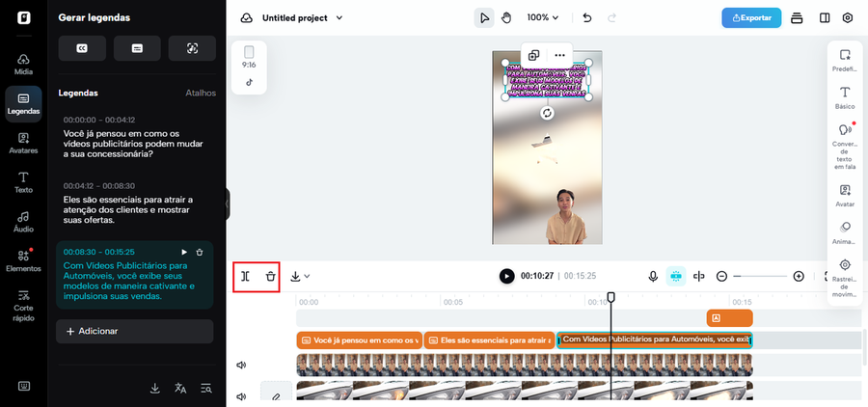Viewport: 868px width, 407px height.
Task: Open the Animação panel on right
Action: pos(845,233)
